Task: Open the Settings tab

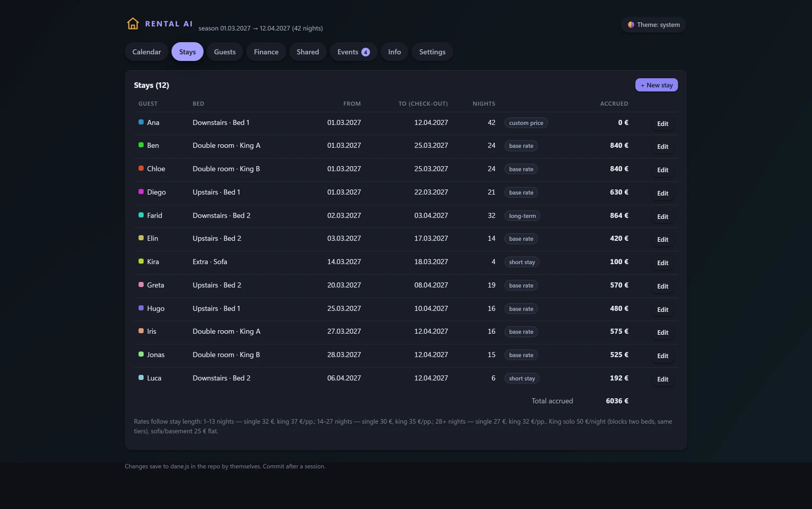Action: click(x=432, y=52)
